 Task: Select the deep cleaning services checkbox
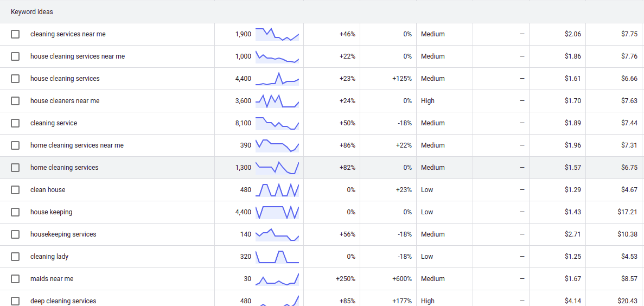click(x=15, y=301)
